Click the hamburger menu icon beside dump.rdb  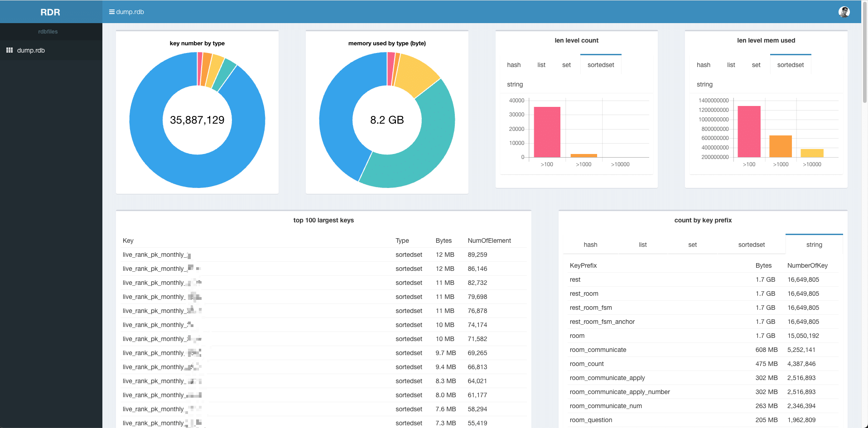point(111,12)
